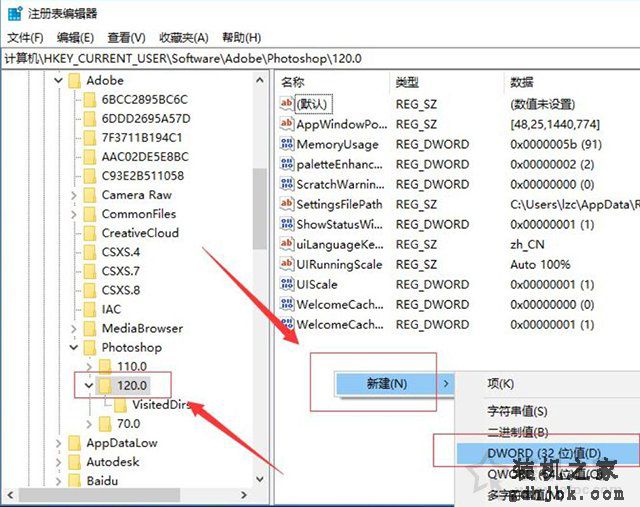Open the 收藏夹(A) menu
The width and height of the screenshot is (640, 507).
pos(184,38)
